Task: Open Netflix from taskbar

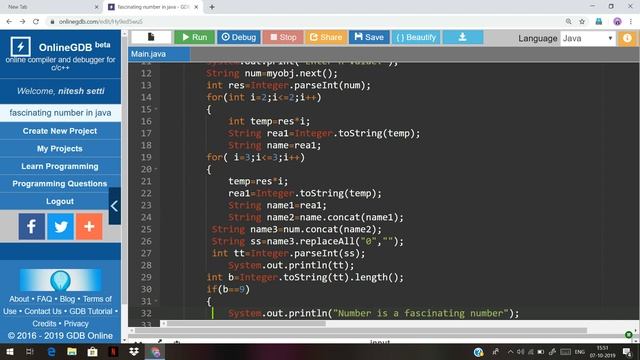Action: 113,352
